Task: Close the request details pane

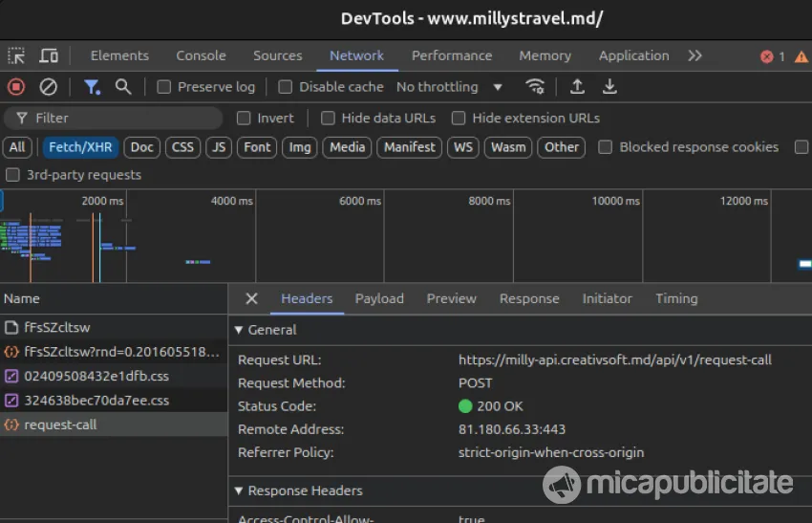Action: coord(251,298)
